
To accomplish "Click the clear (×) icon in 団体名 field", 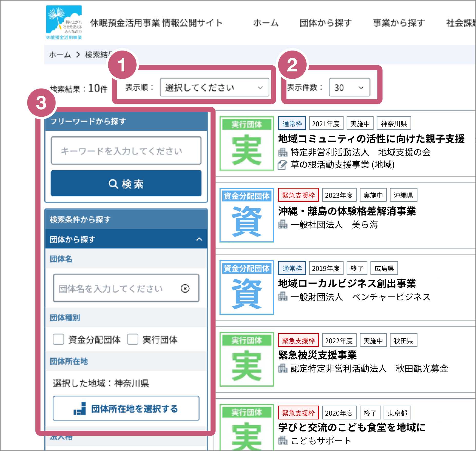I will (x=185, y=288).
